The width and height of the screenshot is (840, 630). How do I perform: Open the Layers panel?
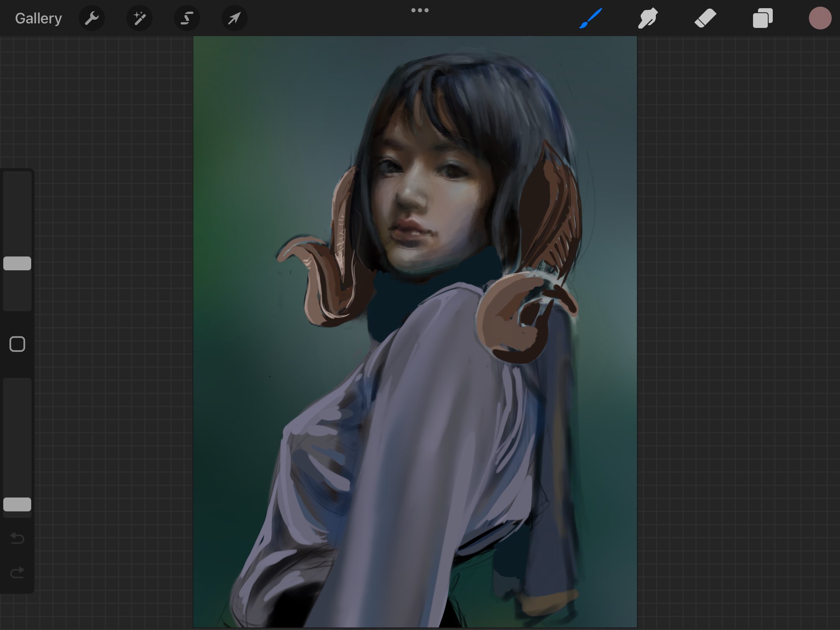(763, 18)
